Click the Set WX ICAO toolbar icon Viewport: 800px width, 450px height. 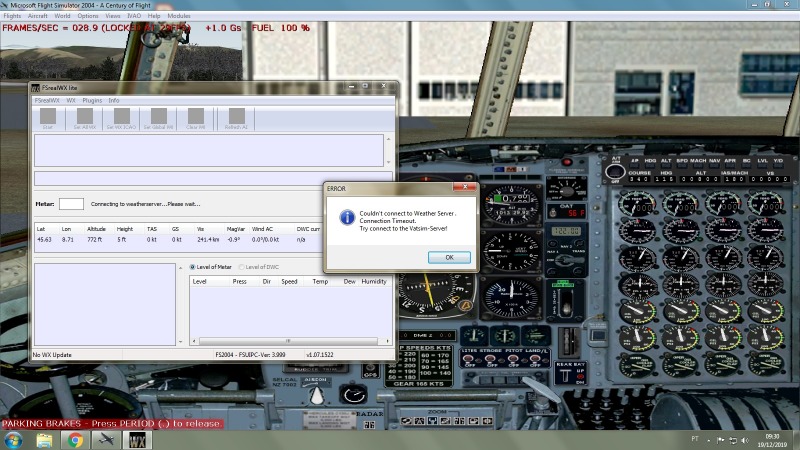pyautogui.click(x=121, y=116)
